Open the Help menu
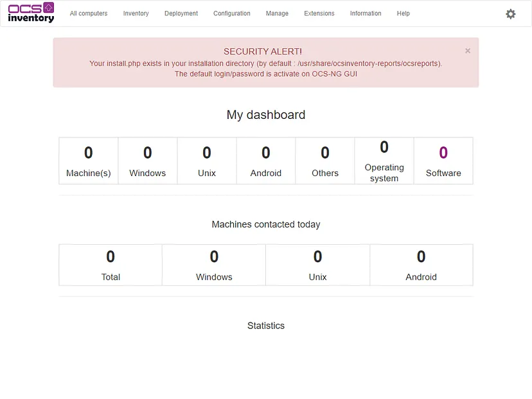Screen dimensions: 532x399 click(403, 13)
